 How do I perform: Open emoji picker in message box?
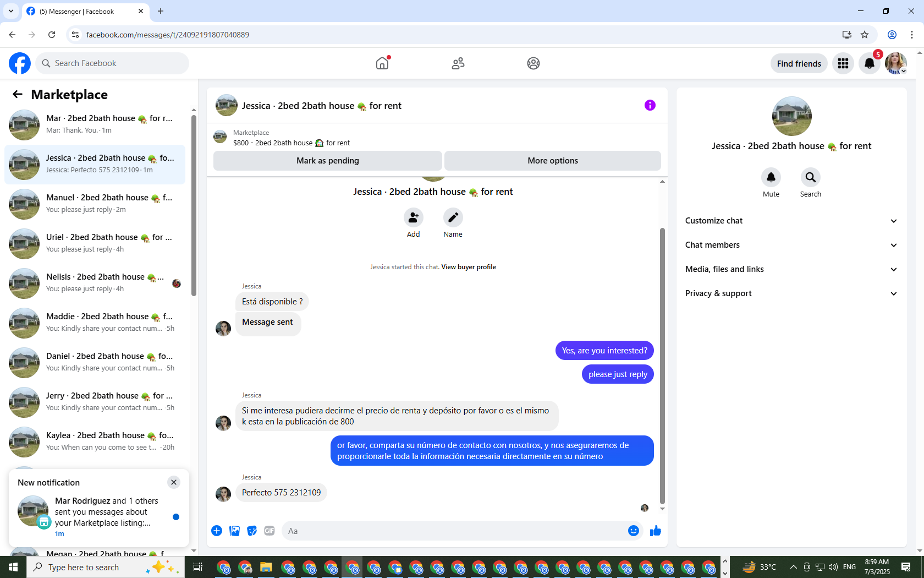[x=634, y=531]
